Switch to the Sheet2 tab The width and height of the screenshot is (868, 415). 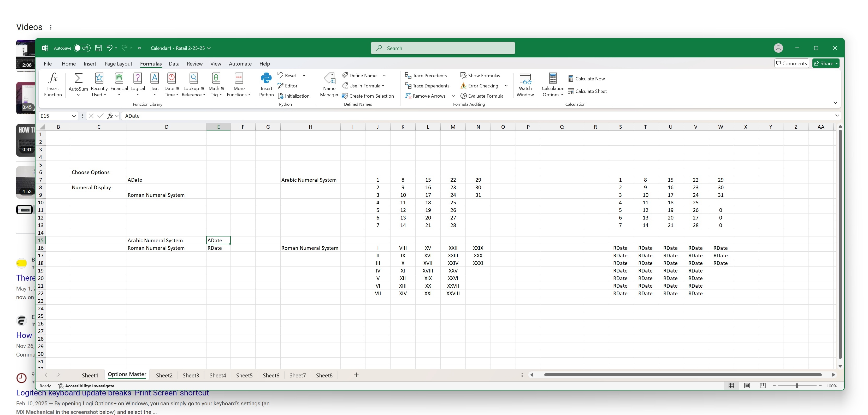[164, 375]
